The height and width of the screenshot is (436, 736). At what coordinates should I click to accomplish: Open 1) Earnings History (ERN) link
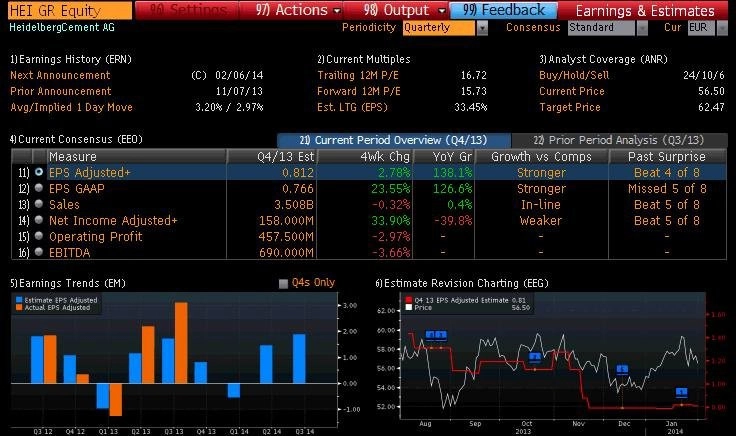coord(70,59)
